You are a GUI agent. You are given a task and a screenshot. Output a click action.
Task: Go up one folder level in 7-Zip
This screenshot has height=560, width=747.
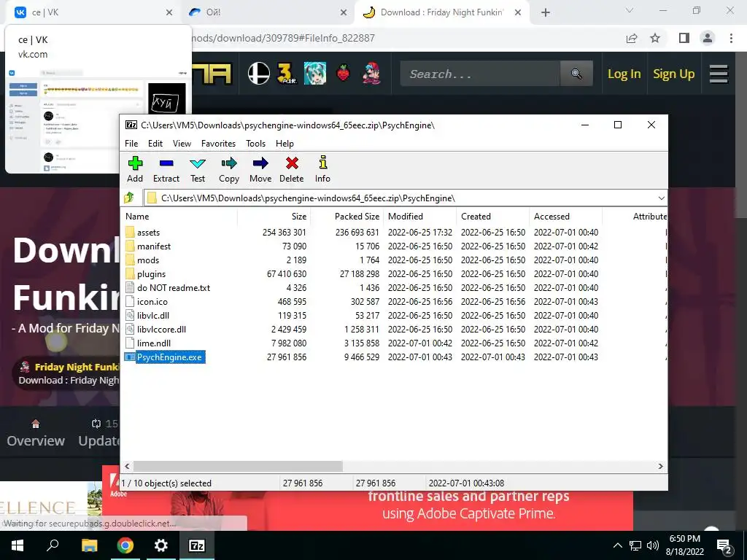click(x=129, y=198)
